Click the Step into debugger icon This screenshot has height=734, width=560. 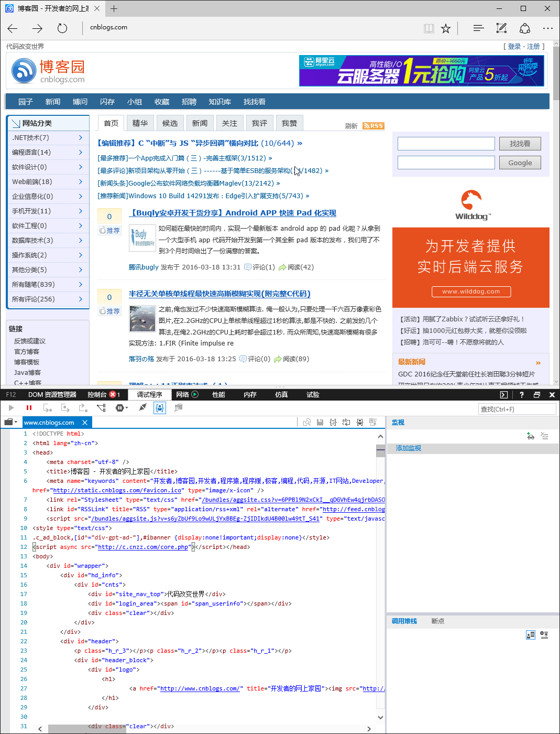(x=48, y=407)
